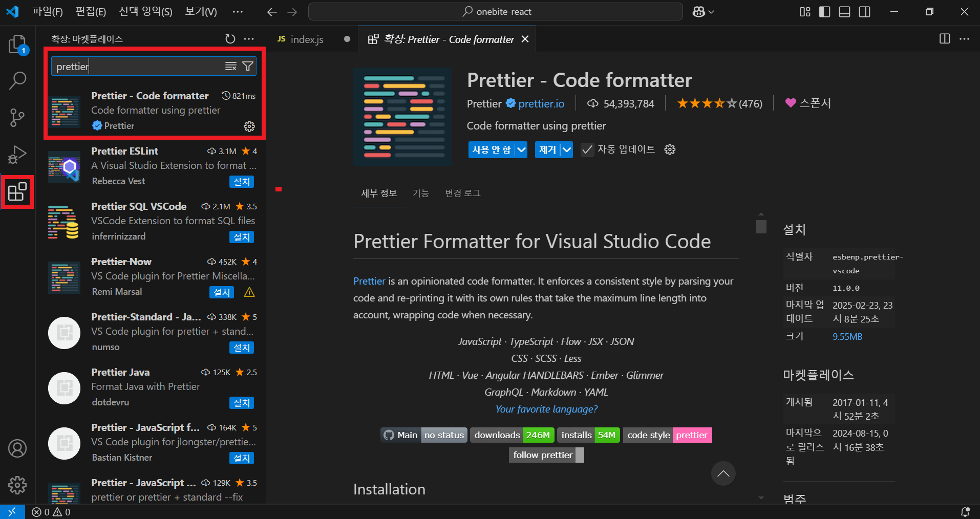Click the details page vertical scrollbar thumb

pos(761,226)
